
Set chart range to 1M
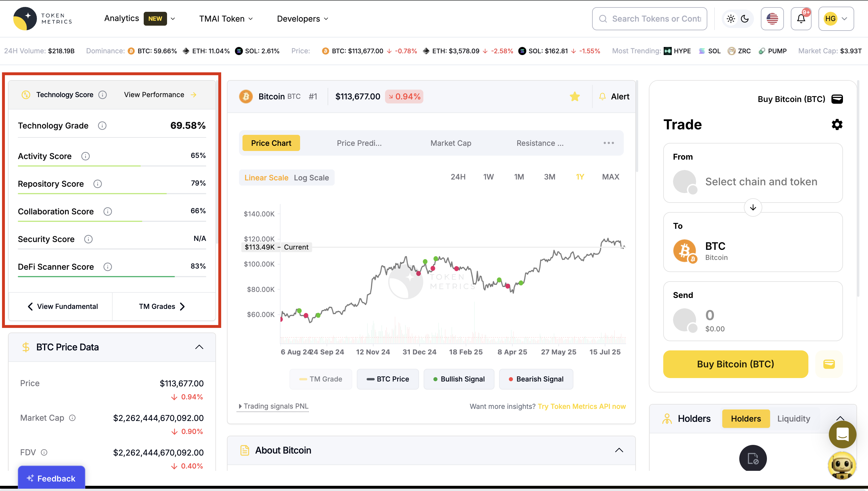click(519, 177)
